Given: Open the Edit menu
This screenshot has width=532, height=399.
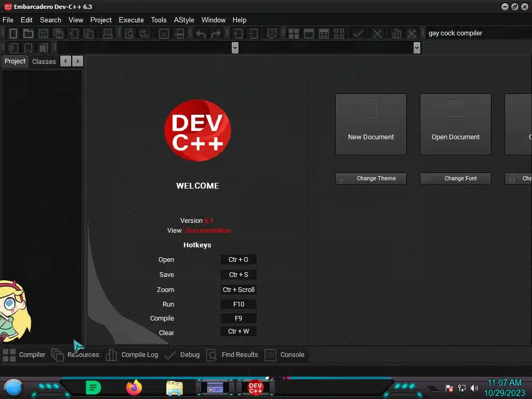Looking at the screenshot, I should pyautogui.click(x=26, y=20).
